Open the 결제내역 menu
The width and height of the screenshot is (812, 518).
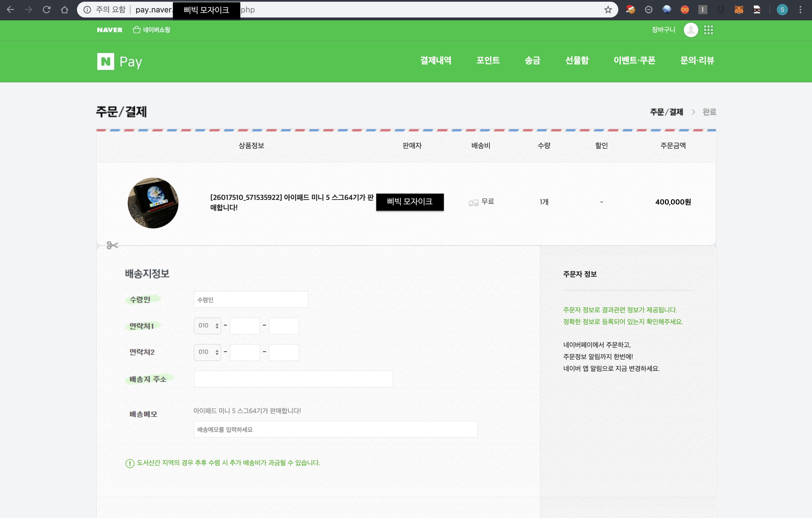coord(436,61)
